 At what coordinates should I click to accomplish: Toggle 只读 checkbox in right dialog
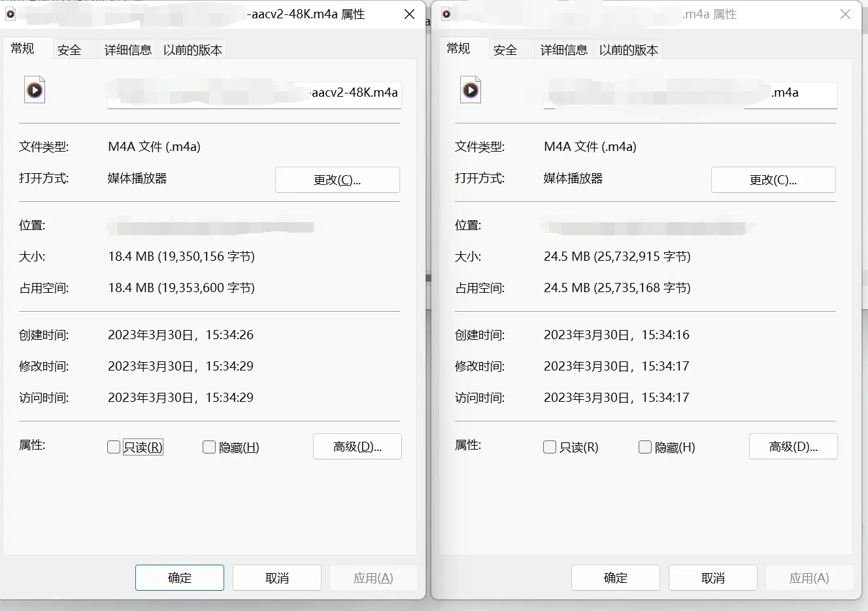(x=550, y=447)
